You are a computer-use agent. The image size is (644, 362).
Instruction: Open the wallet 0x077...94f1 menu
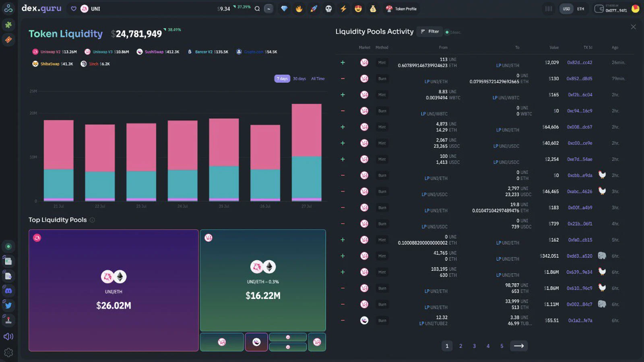point(611,9)
